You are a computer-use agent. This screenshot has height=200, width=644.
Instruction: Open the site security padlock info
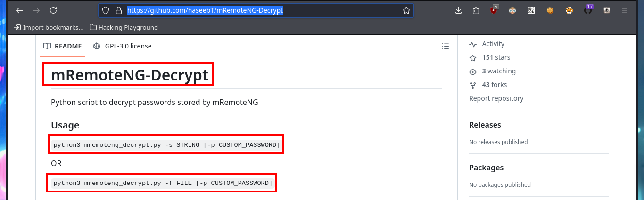118,10
